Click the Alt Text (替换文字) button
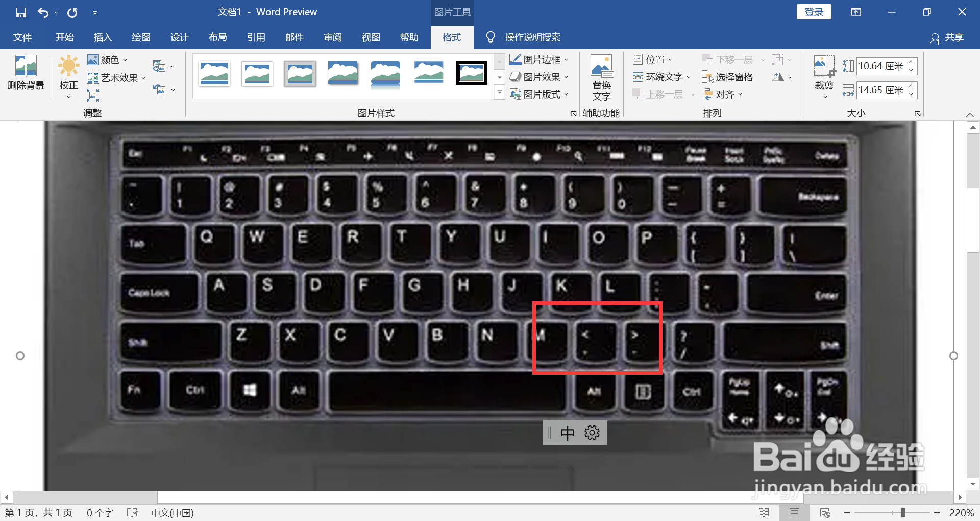The image size is (980, 521). click(x=601, y=78)
